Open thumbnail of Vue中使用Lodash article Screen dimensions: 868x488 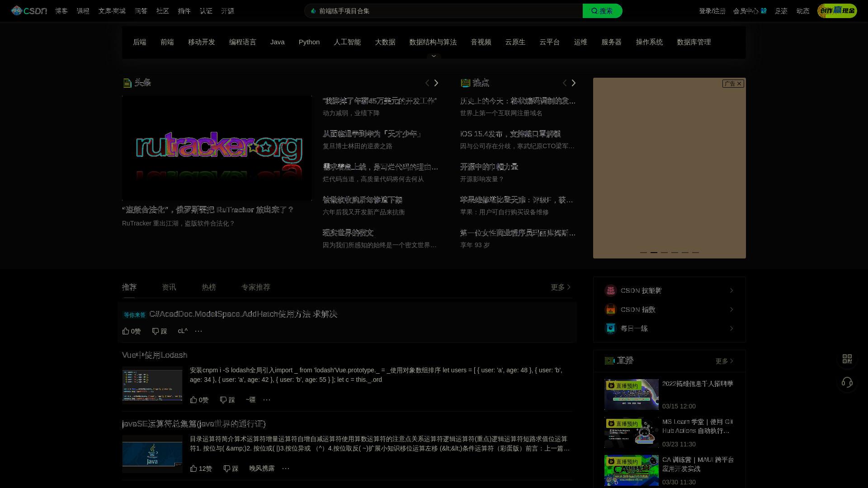(x=152, y=385)
